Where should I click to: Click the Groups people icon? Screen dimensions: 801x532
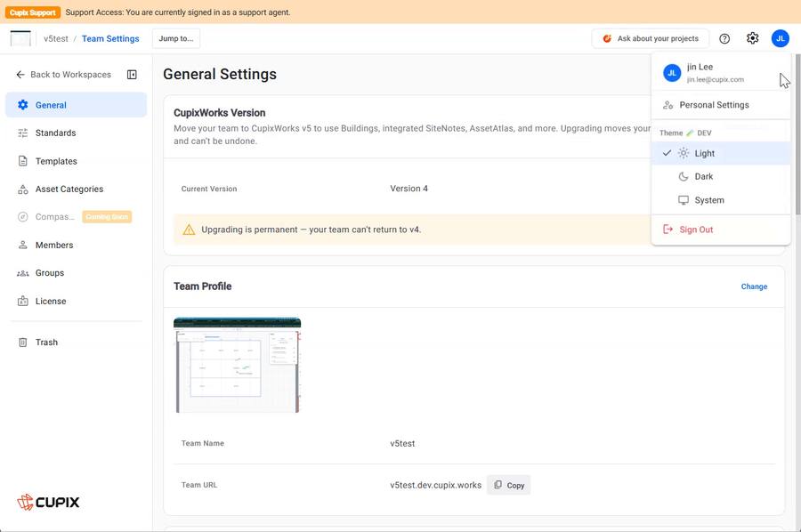23,273
